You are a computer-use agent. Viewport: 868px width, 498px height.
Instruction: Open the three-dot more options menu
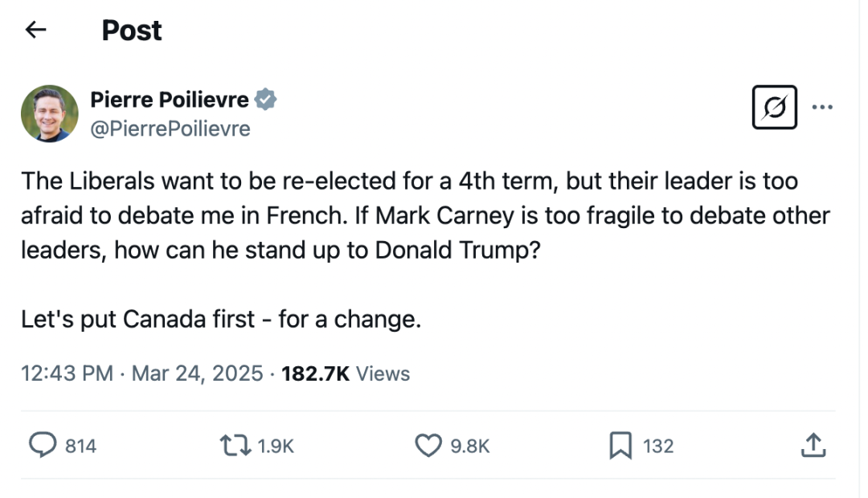click(x=822, y=107)
